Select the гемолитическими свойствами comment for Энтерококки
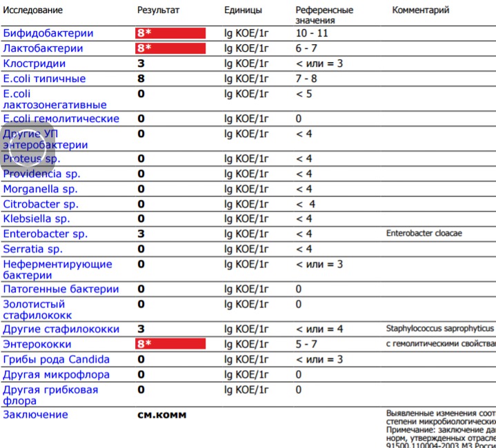 point(441,344)
